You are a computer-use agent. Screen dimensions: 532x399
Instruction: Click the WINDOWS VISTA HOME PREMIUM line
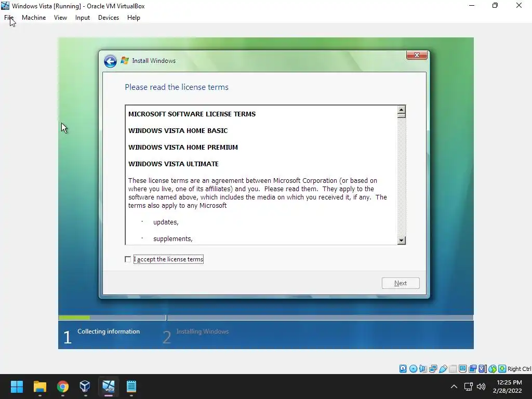[183, 147]
